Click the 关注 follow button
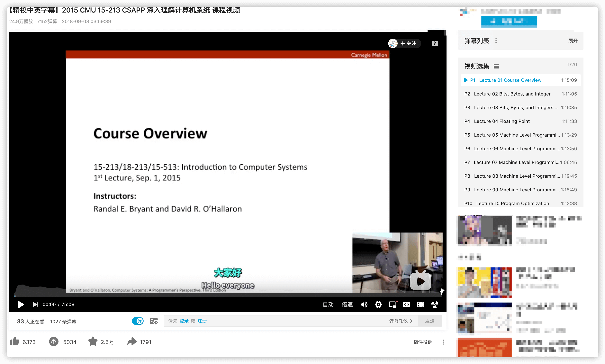Viewport: 605px width, 364px height. click(408, 43)
